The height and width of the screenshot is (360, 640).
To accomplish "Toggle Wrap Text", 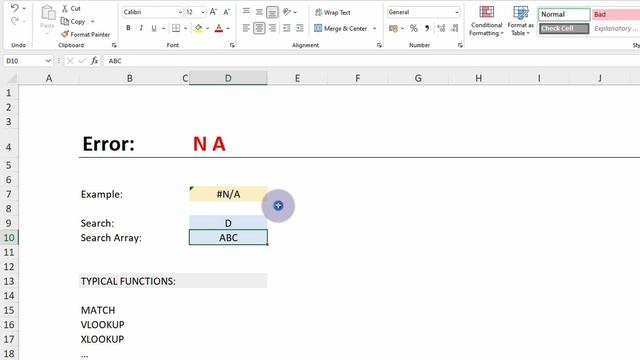I will (333, 12).
